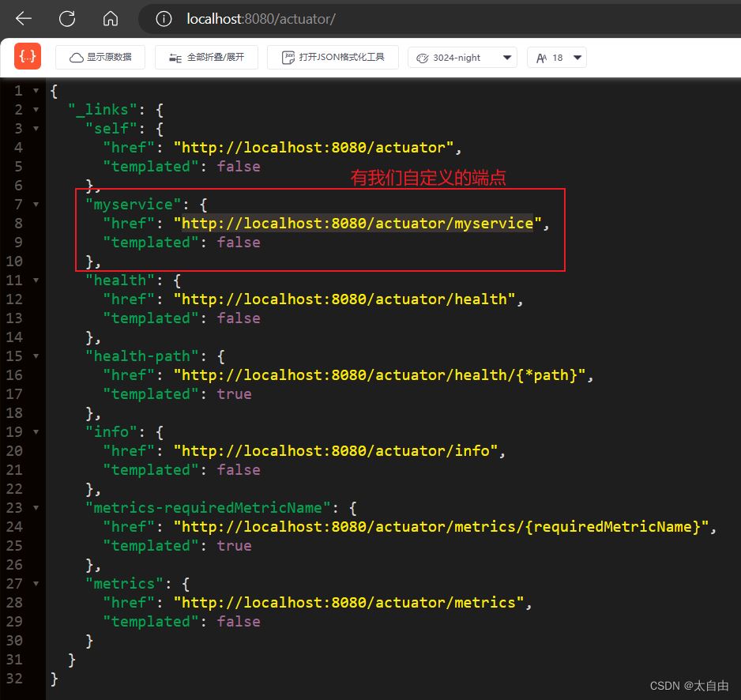This screenshot has height=700, width=741.
Task: Go to browser home page icon
Action: tap(111, 18)
